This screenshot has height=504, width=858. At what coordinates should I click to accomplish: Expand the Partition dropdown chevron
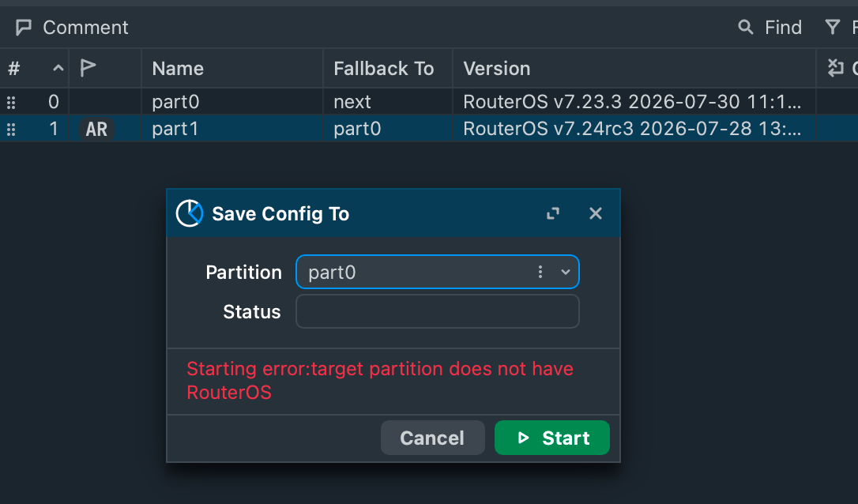coord(565,272)
